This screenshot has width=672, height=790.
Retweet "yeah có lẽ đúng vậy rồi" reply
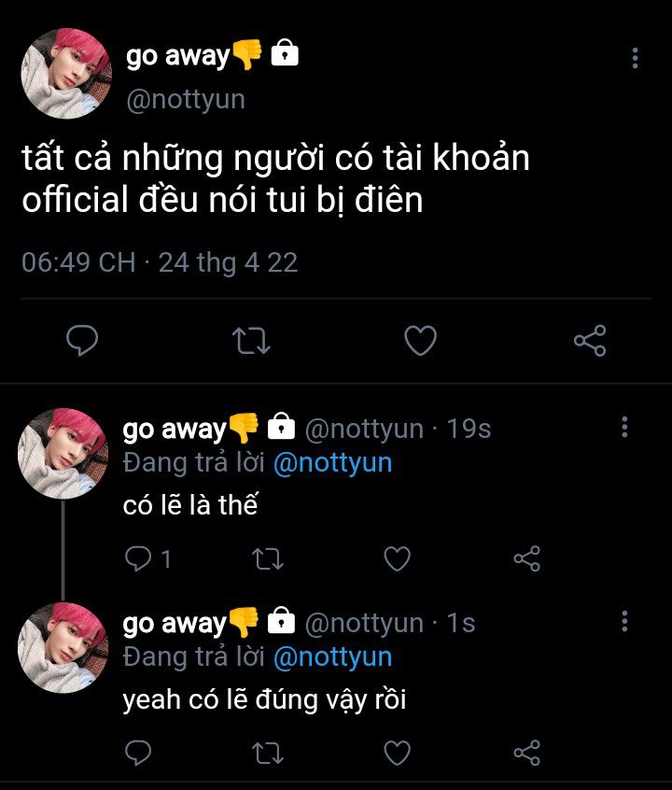tap(268, 752)
